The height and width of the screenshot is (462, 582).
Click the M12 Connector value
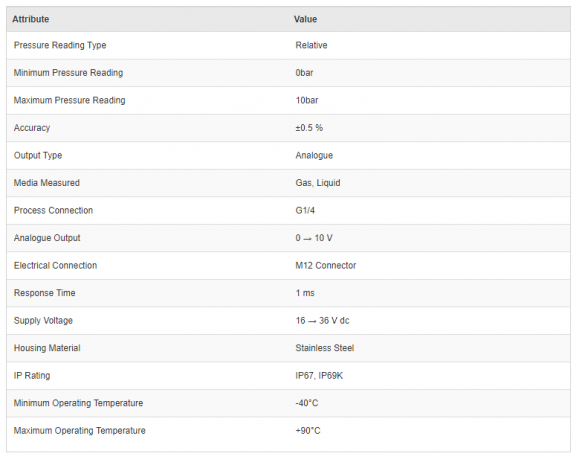coord(326,266)
